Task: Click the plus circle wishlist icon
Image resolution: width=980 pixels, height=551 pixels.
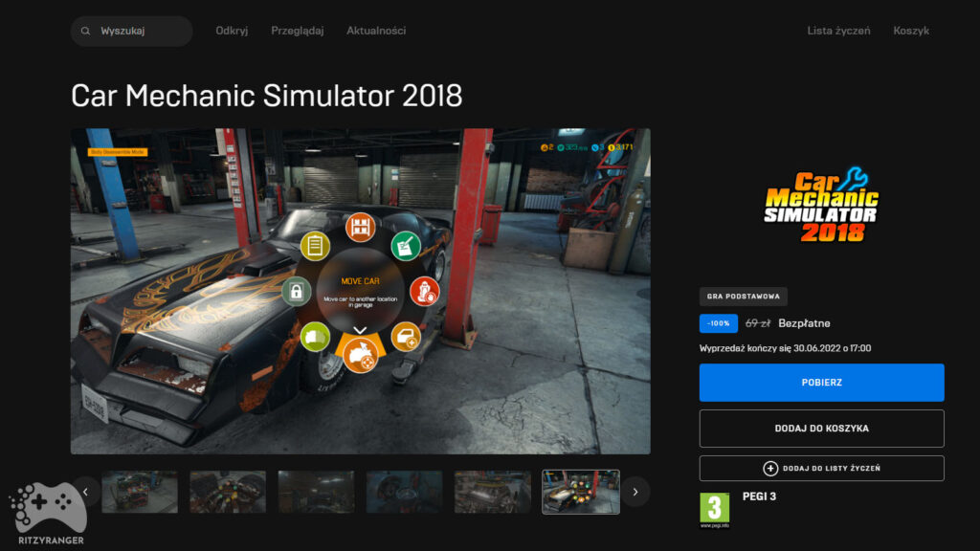Action: pyautogui.click(x=770, y=468)
